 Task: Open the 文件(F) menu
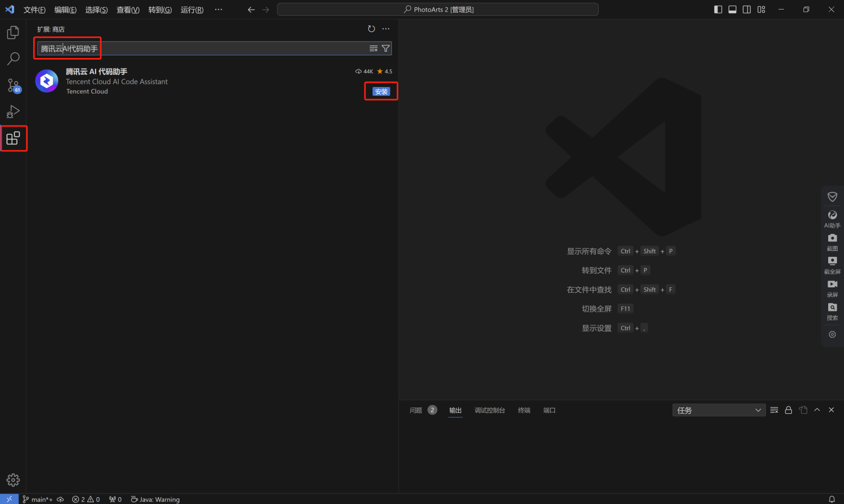[35, 10]
